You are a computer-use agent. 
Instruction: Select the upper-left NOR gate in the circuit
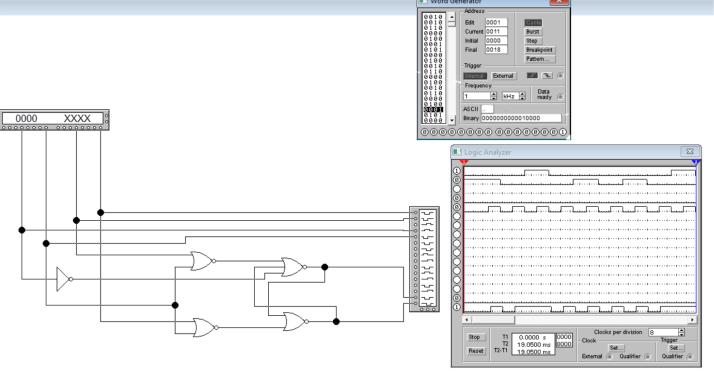[x=203, y=261]
